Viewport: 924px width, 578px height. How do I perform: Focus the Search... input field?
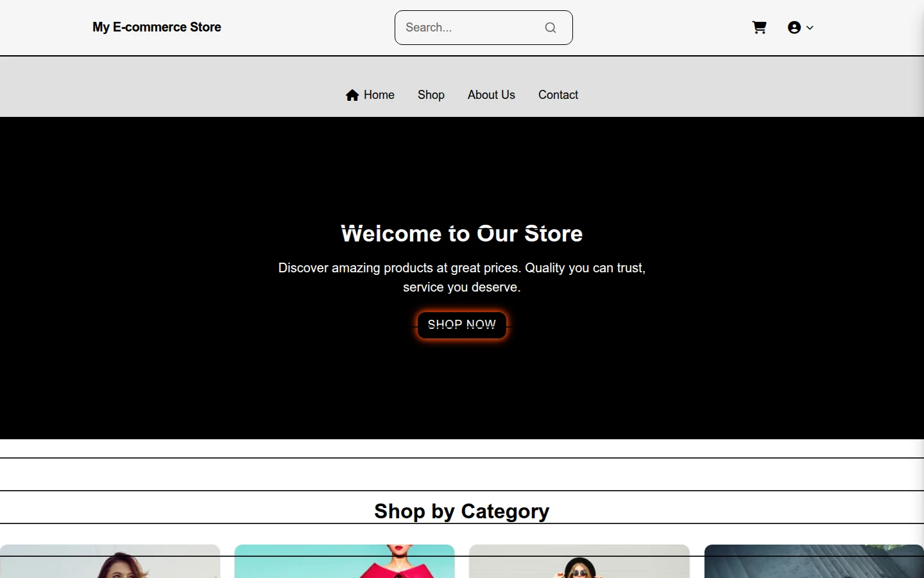pos(484,28)
